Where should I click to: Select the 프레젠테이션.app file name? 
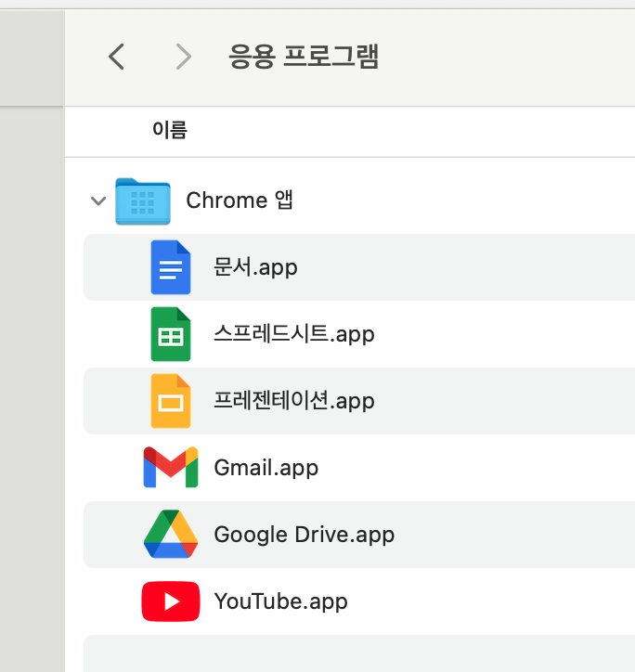point(294,401)
